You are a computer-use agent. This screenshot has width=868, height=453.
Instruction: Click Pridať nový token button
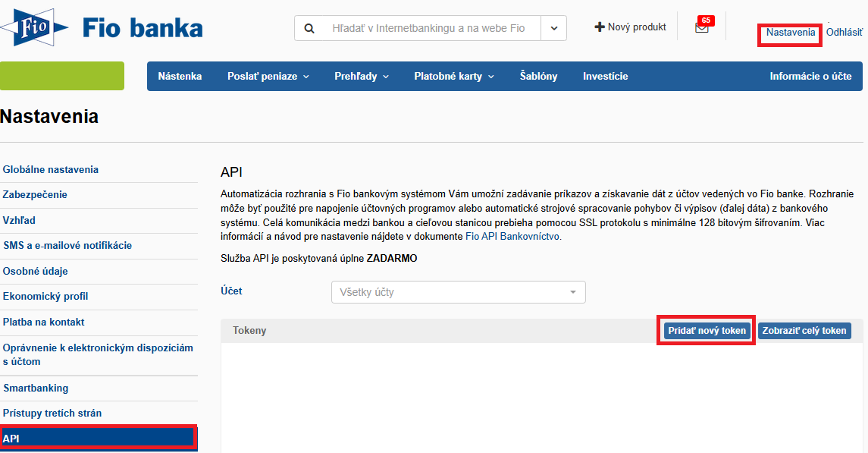coord(707,331)
